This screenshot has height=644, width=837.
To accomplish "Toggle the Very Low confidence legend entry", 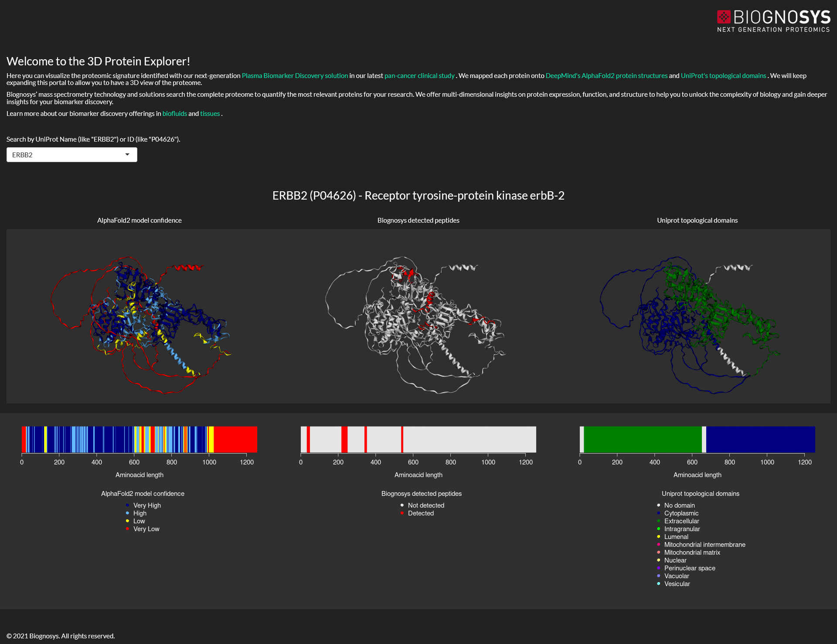I will [143, 529].
